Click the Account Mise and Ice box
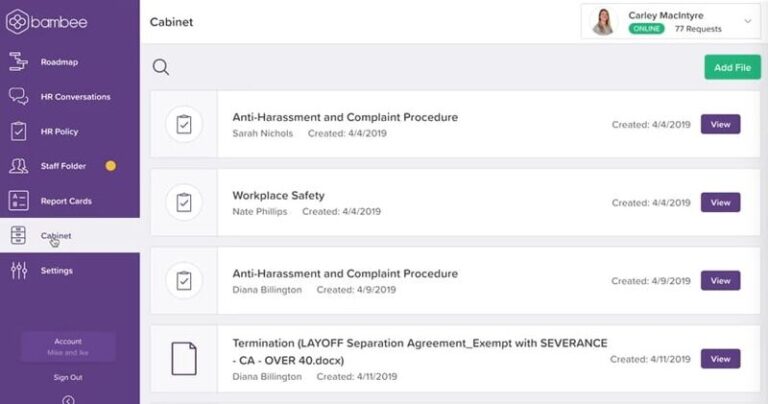Screen dimensions: 768x404 click(68, 347)
